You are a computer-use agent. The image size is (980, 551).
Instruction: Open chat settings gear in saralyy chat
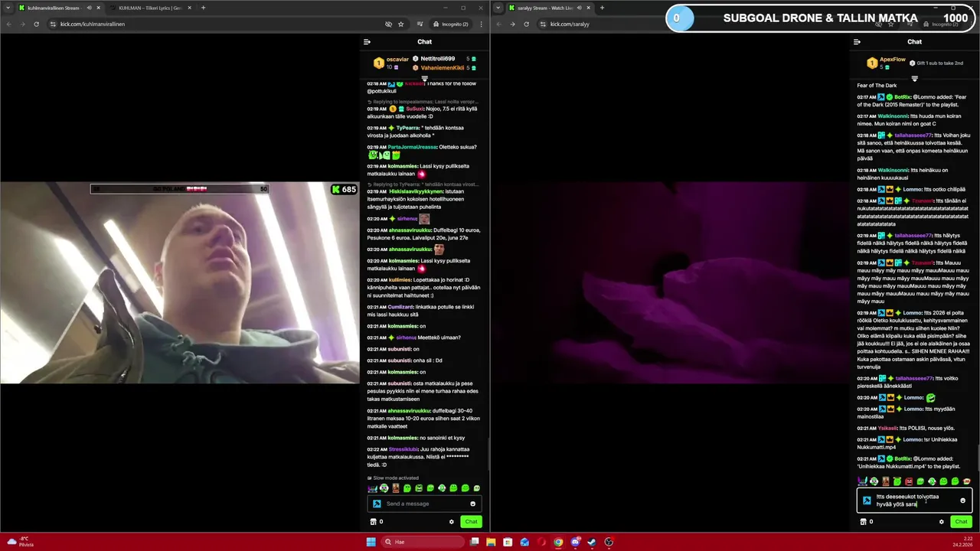(941, 522)
